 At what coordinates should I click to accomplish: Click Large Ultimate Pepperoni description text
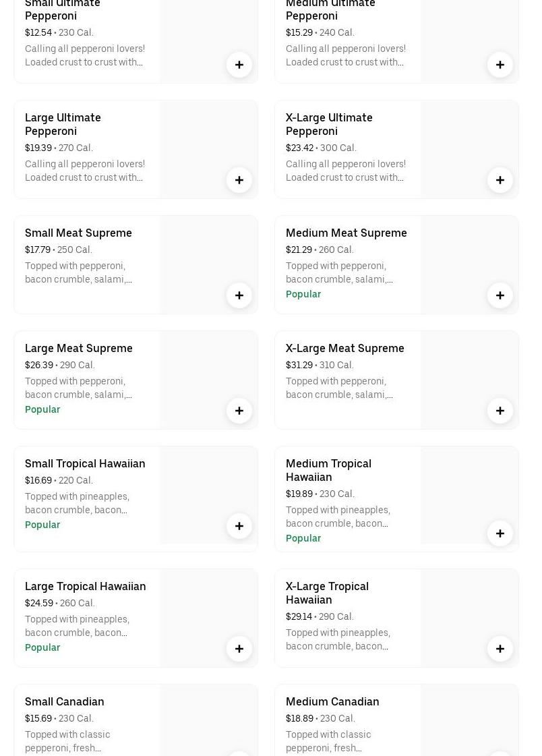(85, 171)
